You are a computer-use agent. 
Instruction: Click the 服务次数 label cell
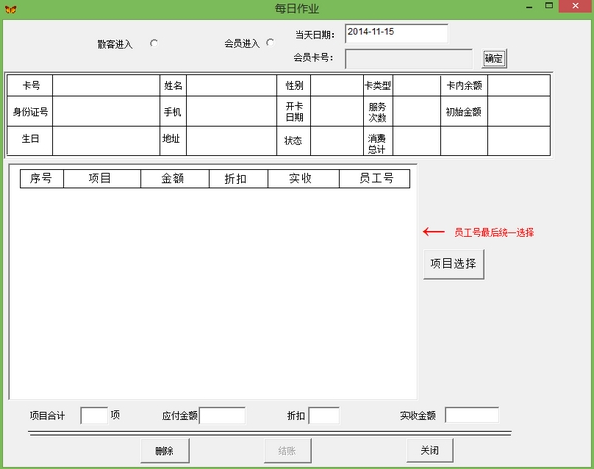pyautogui.click(x=378, y=111)
